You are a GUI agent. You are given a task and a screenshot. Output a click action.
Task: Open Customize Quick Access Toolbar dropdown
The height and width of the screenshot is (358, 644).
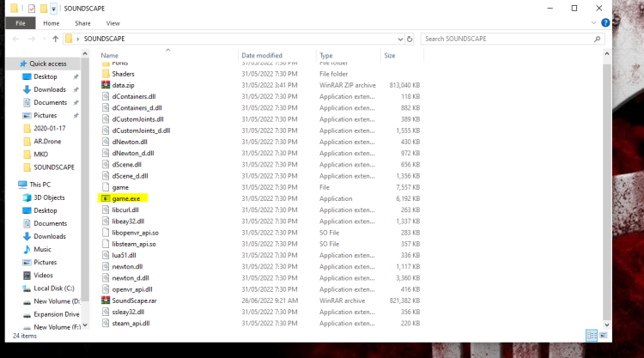[x=53, y=9]
